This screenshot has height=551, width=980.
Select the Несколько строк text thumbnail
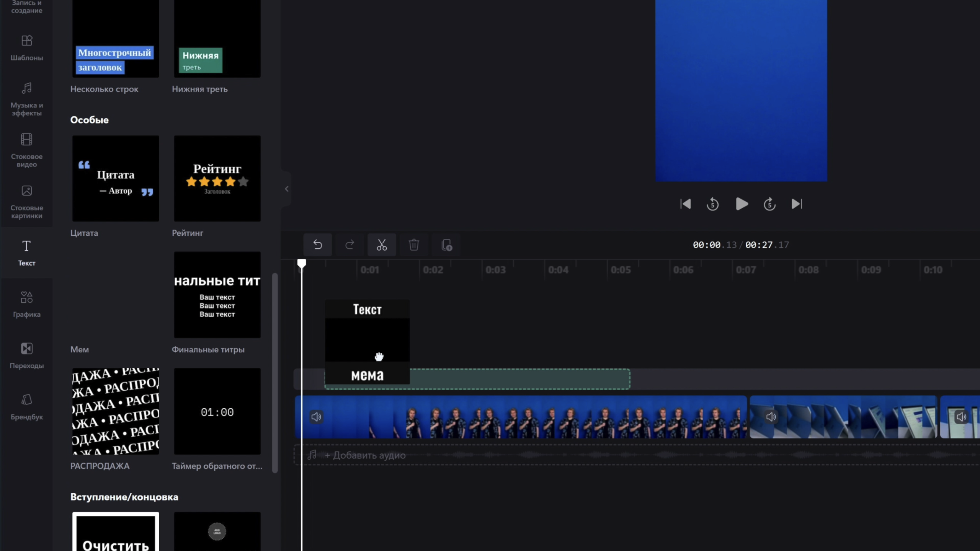(116, 38)
